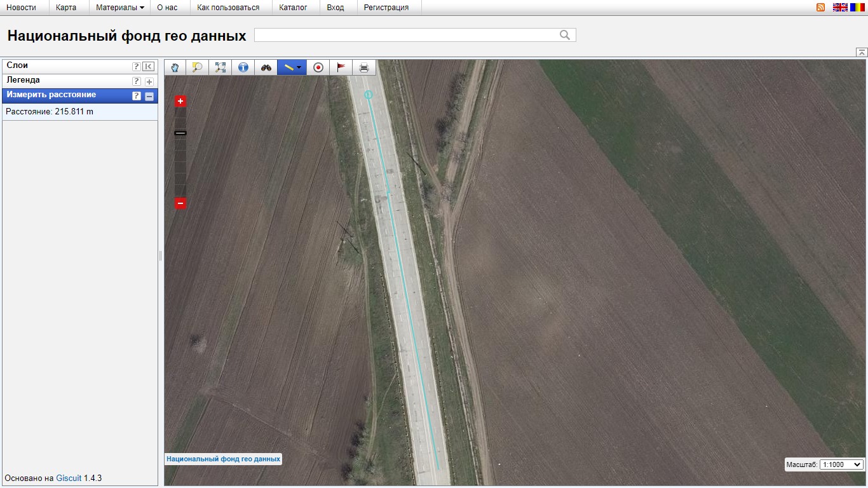Open help for Измерить расстояние panel

click(x=136, y=96)
